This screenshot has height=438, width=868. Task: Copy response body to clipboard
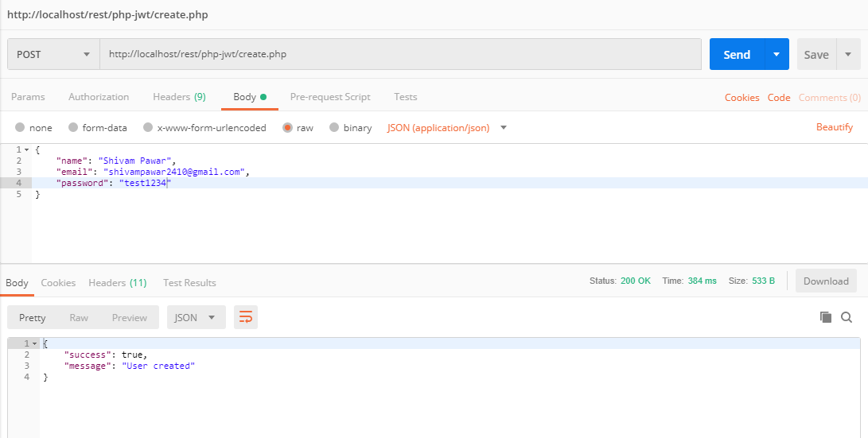[x=825, y=317]
